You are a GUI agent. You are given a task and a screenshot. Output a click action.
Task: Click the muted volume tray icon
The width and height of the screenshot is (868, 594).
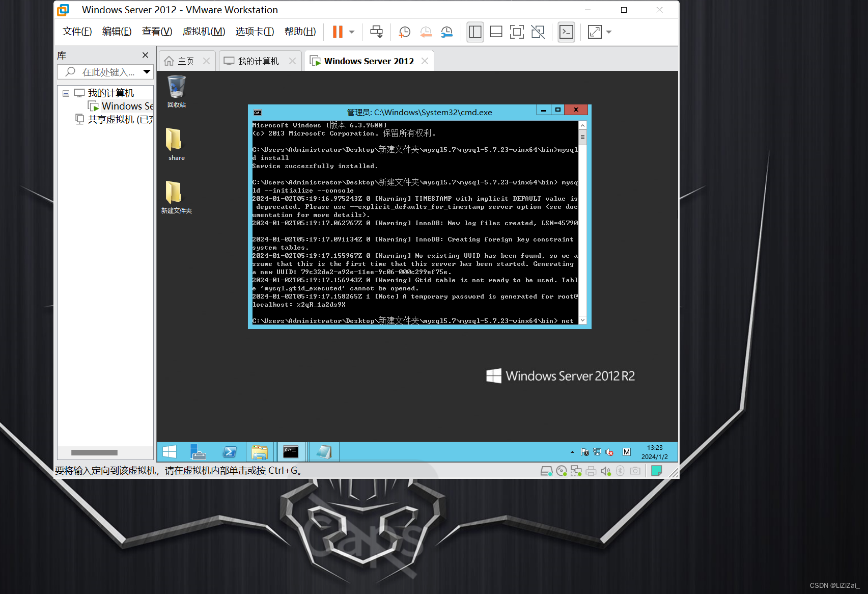click(609, 452)
